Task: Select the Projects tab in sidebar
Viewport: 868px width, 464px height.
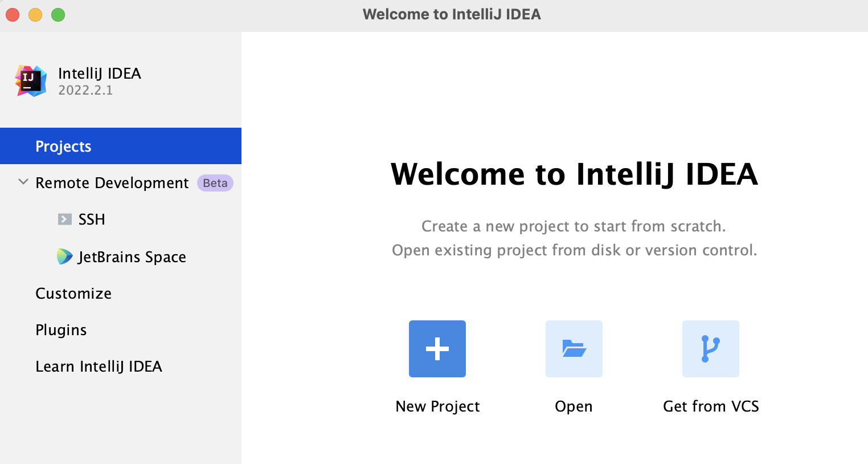Action: tap(121, 146)
